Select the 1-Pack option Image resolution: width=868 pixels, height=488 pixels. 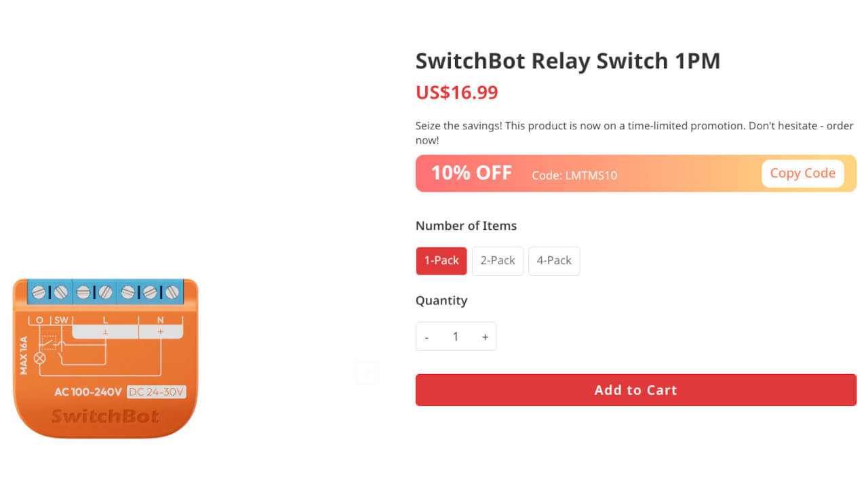point(441,260)
